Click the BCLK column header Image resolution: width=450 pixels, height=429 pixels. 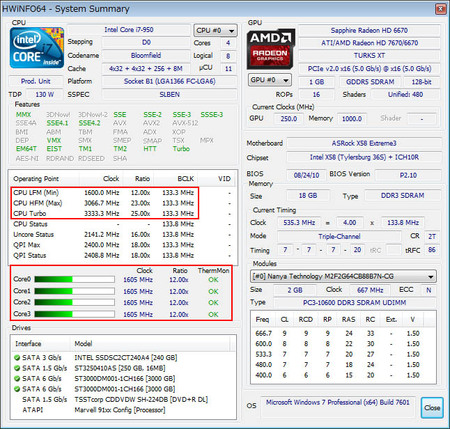[x=175, y=179]
